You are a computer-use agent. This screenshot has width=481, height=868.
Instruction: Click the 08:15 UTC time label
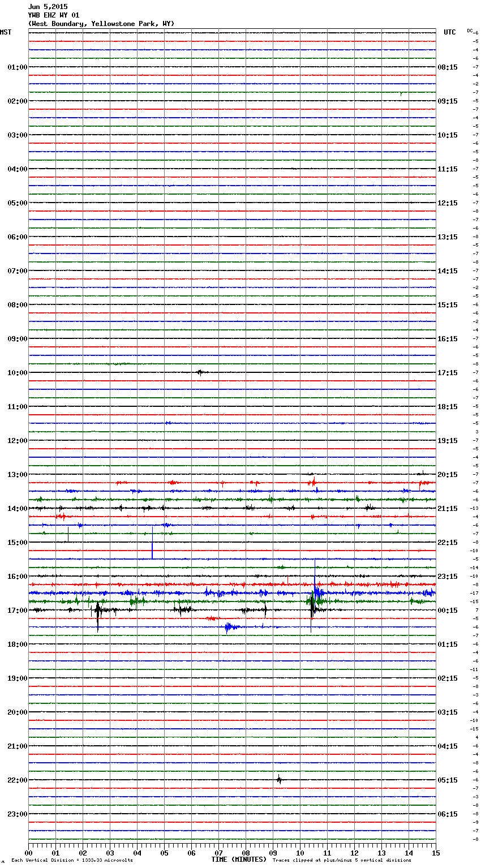coord(448,67)
